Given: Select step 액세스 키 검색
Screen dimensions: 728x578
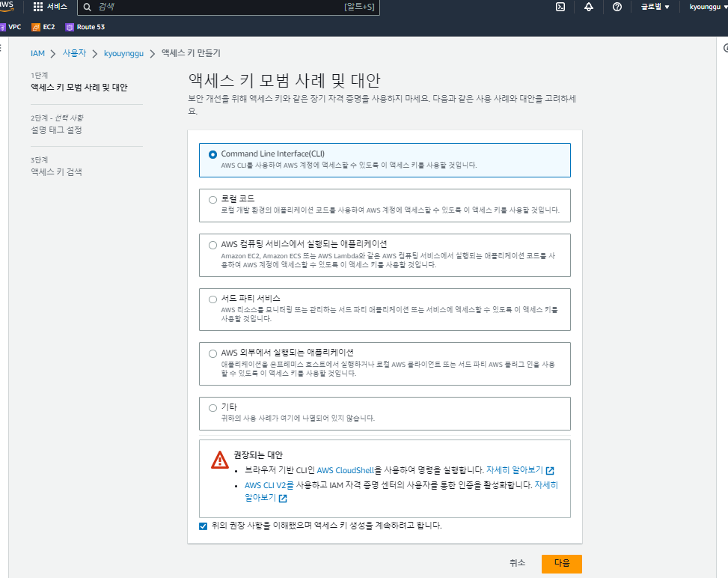Looking at the screenshot, I should tap(56, 172).
